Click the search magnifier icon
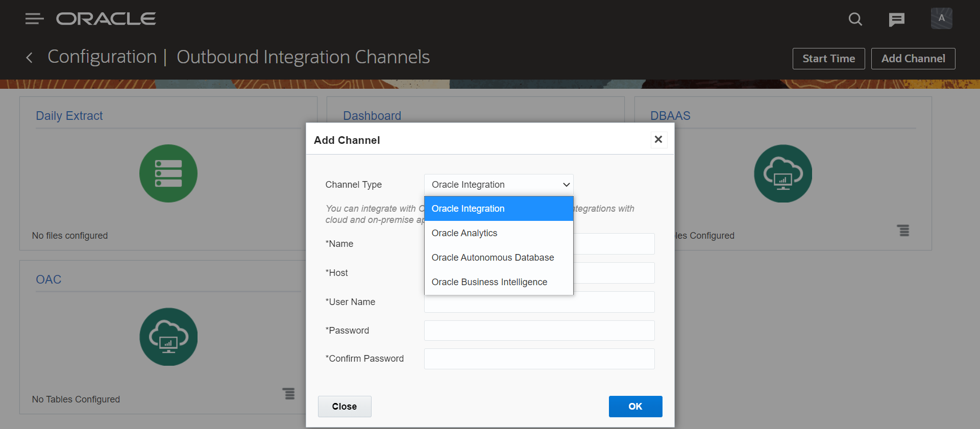The width and height of the screenshot is (980, 429). coord(855,19)
